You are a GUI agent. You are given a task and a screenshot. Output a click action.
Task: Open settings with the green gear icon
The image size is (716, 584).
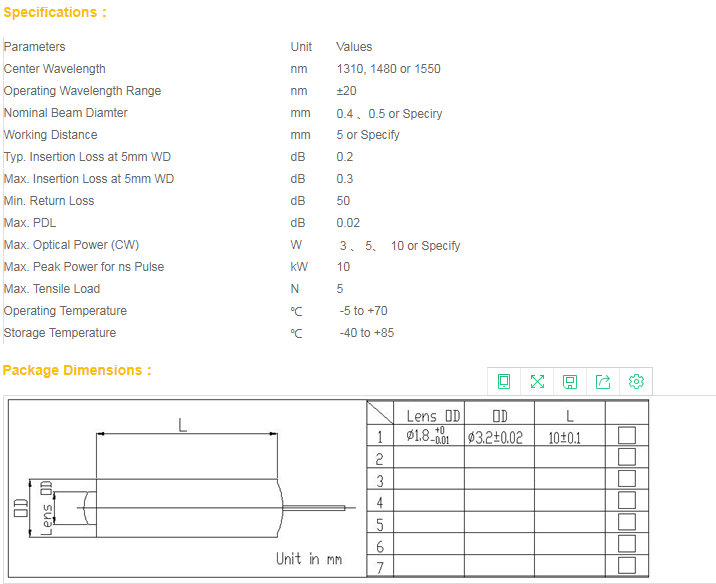(x=636, y=381)
